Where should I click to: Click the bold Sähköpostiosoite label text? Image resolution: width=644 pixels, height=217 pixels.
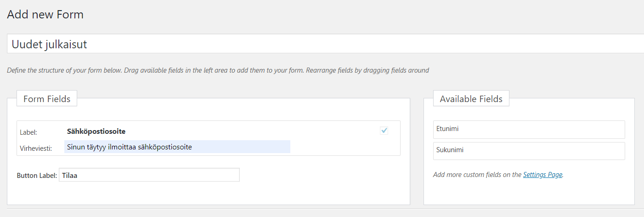pos(96,131)
